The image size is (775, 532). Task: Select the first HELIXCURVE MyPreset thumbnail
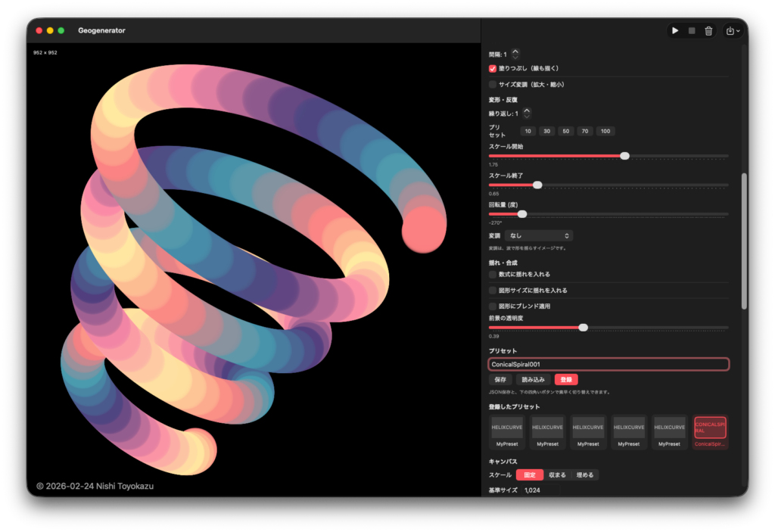(506, 431)
